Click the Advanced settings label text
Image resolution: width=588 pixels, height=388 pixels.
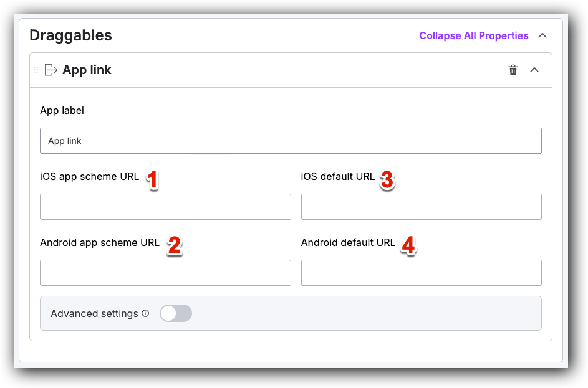tap(94, 313)
